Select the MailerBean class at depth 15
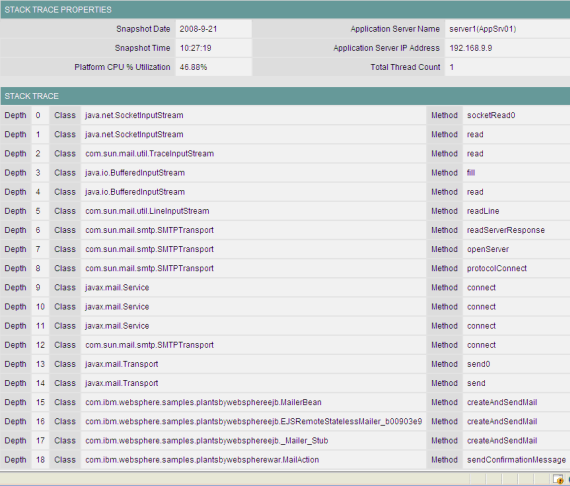Image resolution: width=570 pixels, height=486 pixels. [x=203, y=402]
